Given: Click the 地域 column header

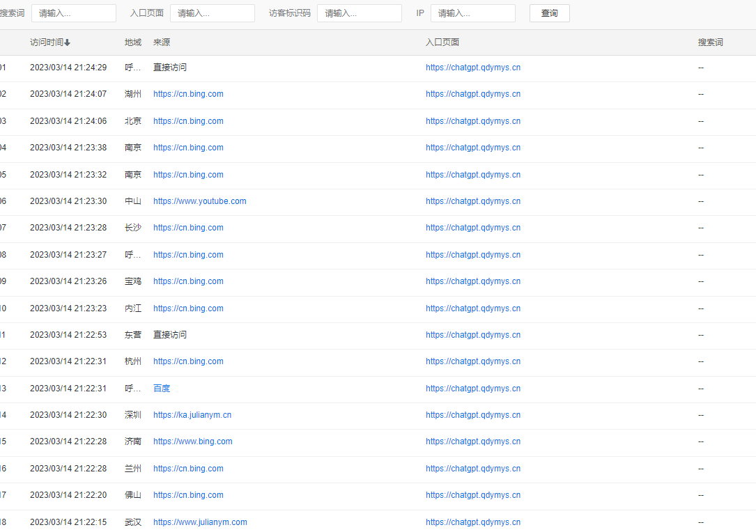Looking at the screenshot, I should (x=133, y=42).
